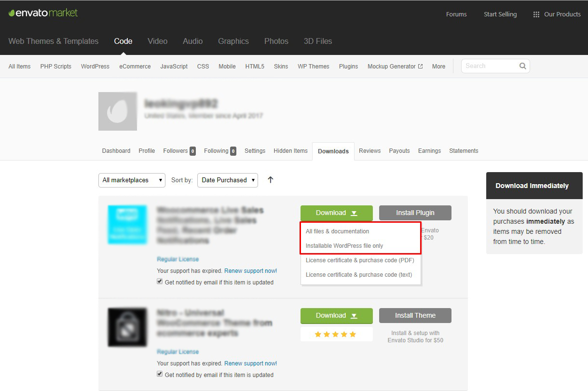Go to the Settings tab
Viewport: 588px width, 391px height.
255,151
